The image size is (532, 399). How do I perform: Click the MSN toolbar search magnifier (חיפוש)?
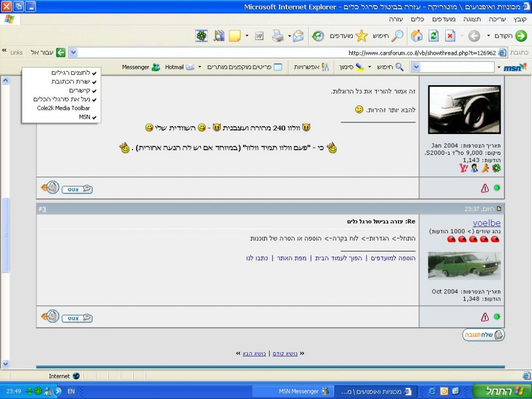[390, 67]
